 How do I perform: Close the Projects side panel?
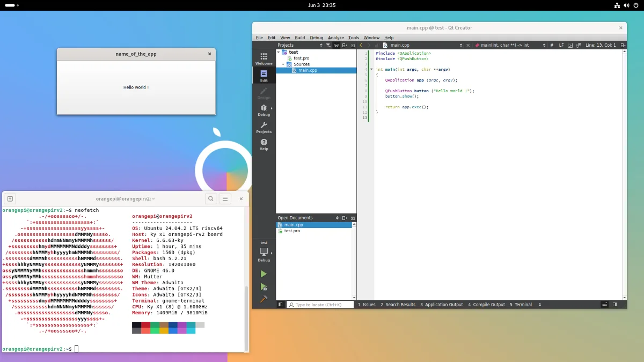(x=353, y=45)
